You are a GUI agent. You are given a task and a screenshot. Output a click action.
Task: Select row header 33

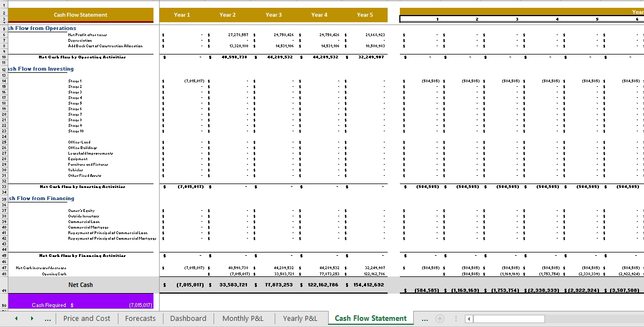4,186
